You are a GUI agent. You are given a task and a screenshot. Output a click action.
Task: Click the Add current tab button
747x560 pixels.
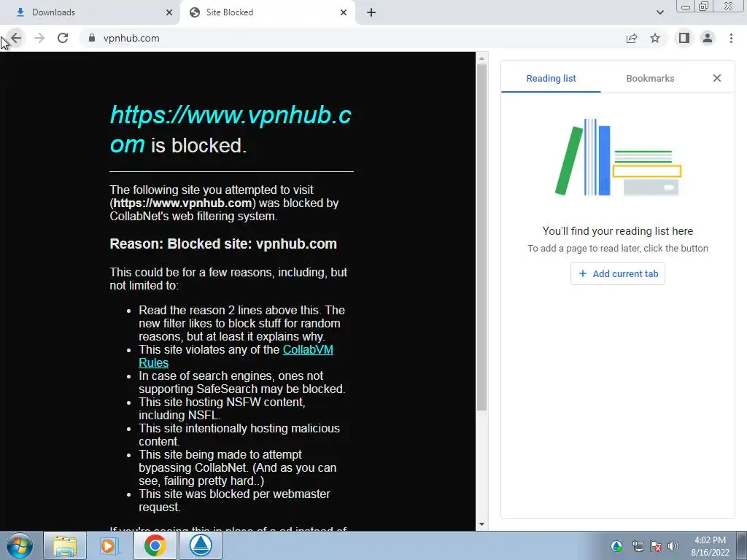pyautogui.click(x=617, y=274)
